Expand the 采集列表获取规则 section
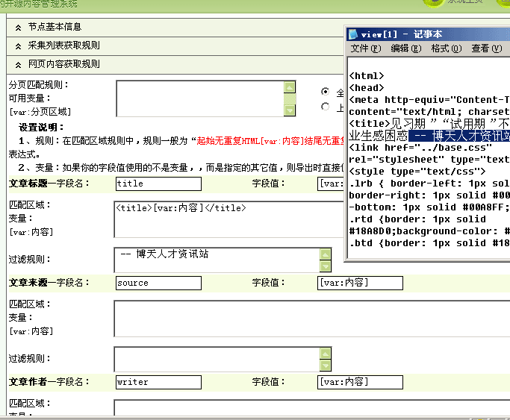This screenshot has width=510, height=420. tap(17, 46)
